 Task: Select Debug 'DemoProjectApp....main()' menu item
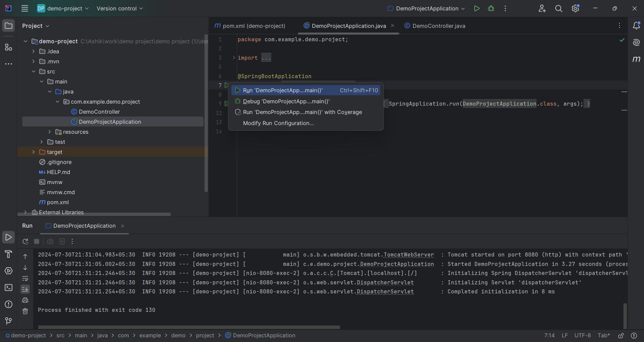[x=286, y=101]
